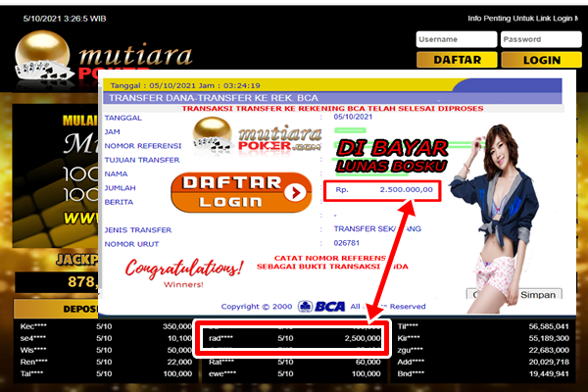Click the NOMOR REFERENSI label
Screen dimensions: 588x392
[x=143, y=146]
